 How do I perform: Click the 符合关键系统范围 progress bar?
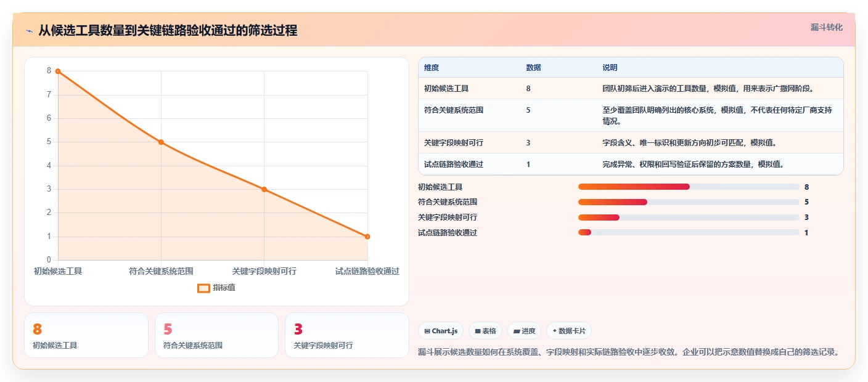click(689, 202)
